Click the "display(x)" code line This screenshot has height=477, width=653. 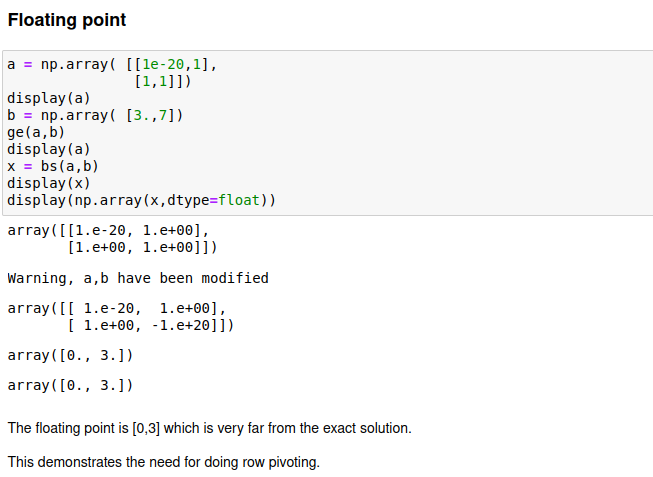(x=49, y=183)
